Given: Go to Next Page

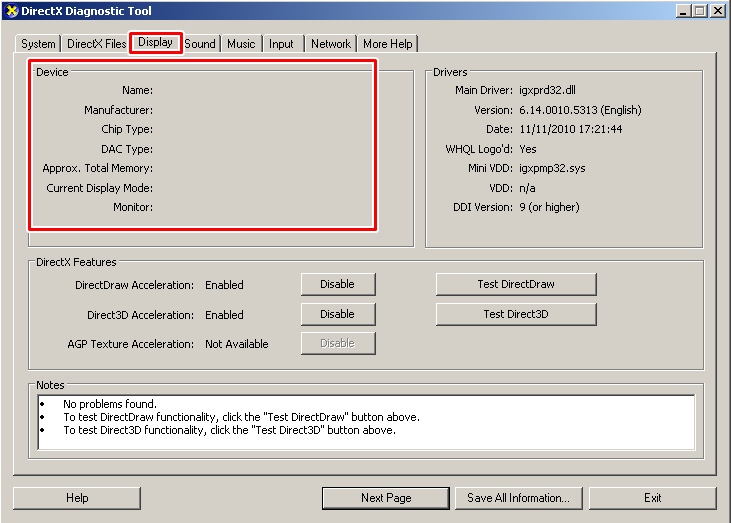Looking at the screenshot, I should point(386,498).
